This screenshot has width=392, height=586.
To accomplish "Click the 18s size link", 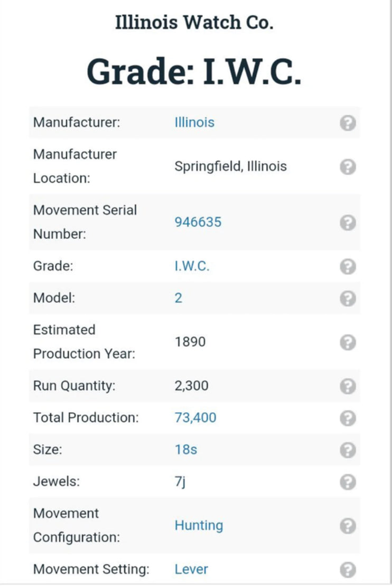I will pyautogui.click(x=186, y=450).
